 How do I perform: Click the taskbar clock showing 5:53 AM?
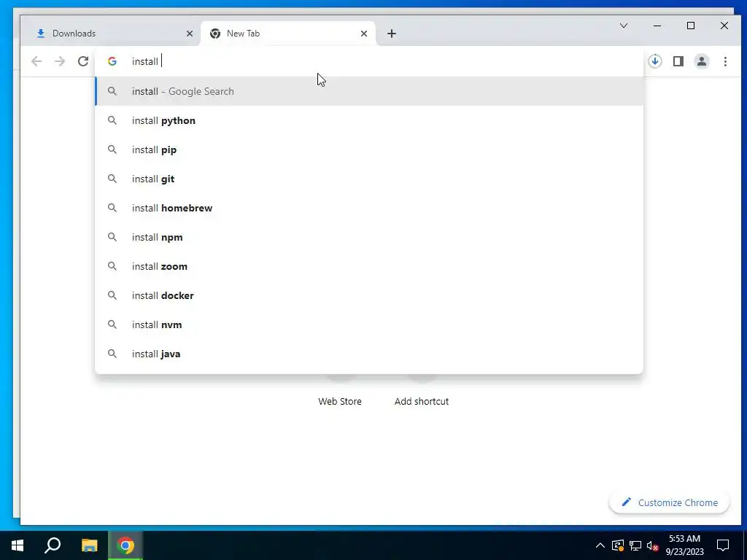click(684, 545)
